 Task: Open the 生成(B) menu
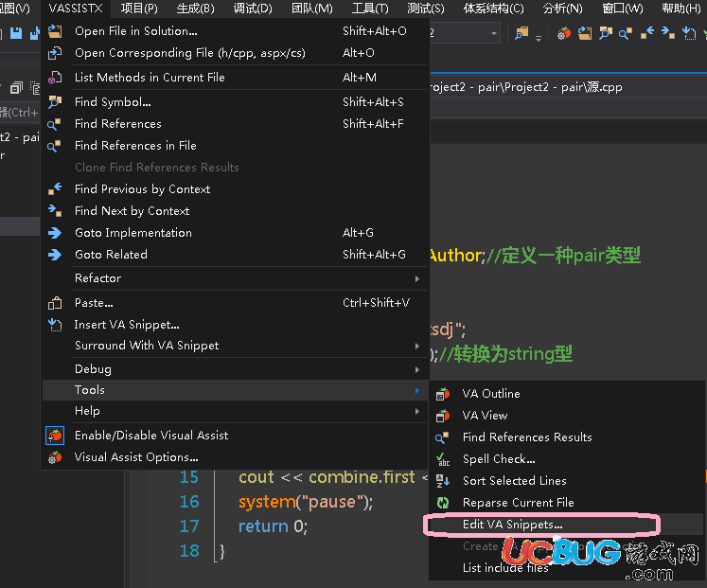[196, 9]
